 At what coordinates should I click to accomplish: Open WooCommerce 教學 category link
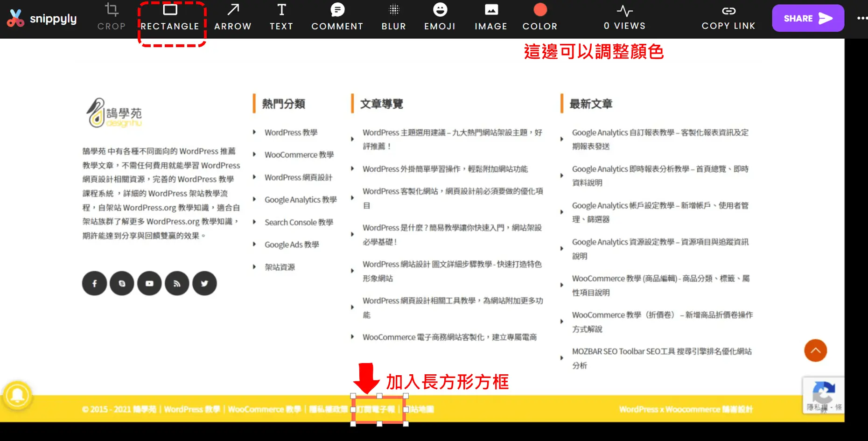tap(299, 155)
